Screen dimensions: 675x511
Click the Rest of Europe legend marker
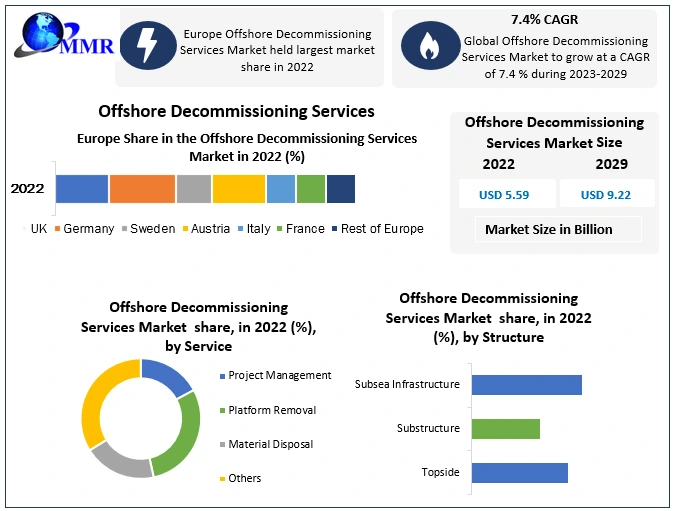[x=335, y=229]
